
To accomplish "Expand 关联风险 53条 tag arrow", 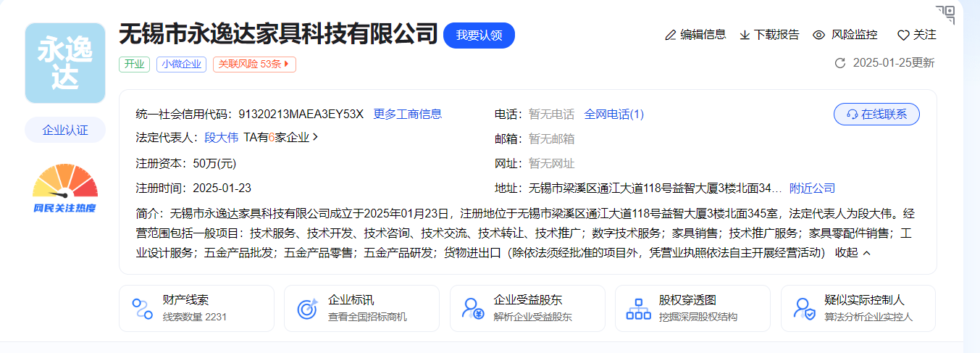I will click(x=287, y=64).
